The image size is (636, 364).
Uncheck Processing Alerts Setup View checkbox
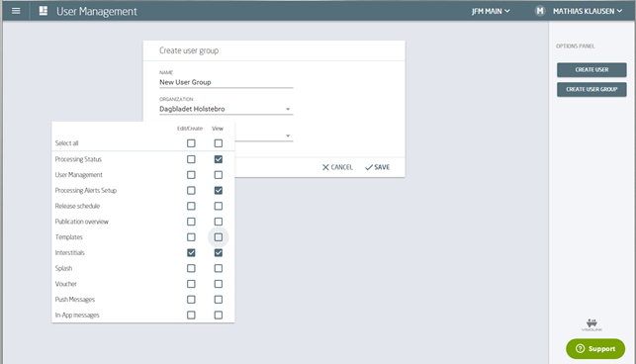(x=219, y=190)
